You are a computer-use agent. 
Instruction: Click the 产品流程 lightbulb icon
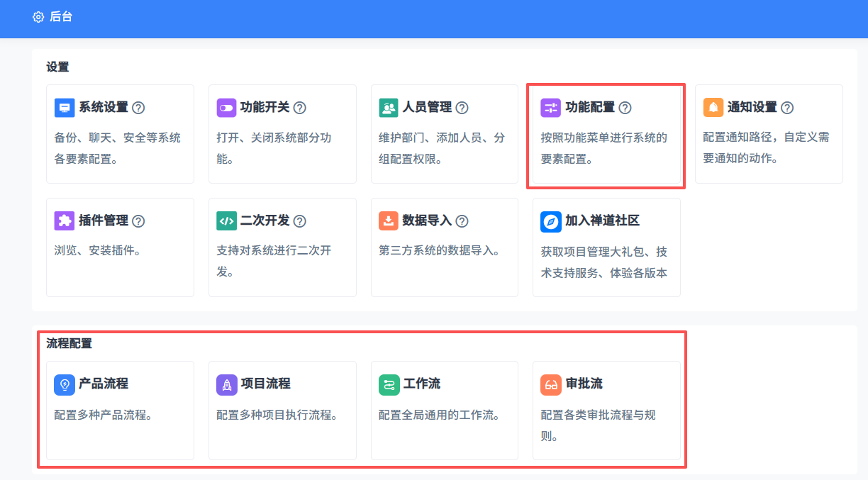(65, 384)
